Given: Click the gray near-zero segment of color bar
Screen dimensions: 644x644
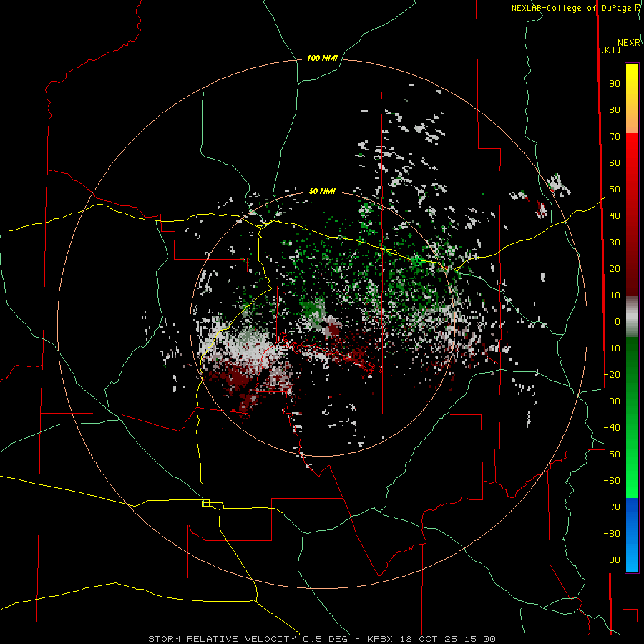Looking at the screenshot, I should [x=632, y=317].
